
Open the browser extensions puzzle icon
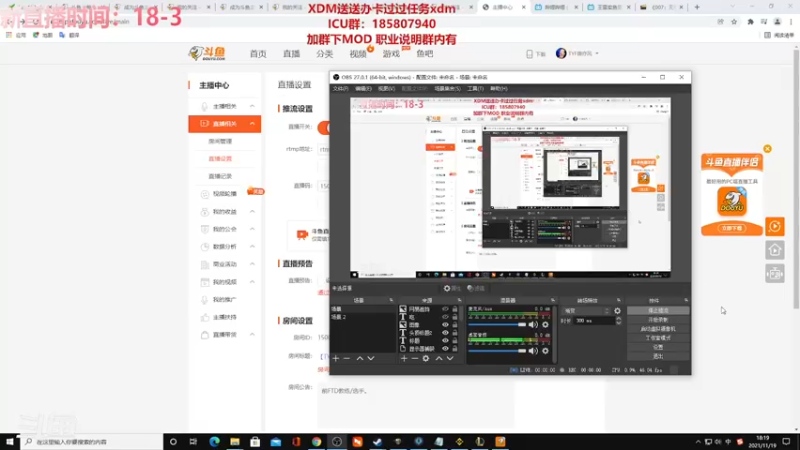[x=750, y=21]
